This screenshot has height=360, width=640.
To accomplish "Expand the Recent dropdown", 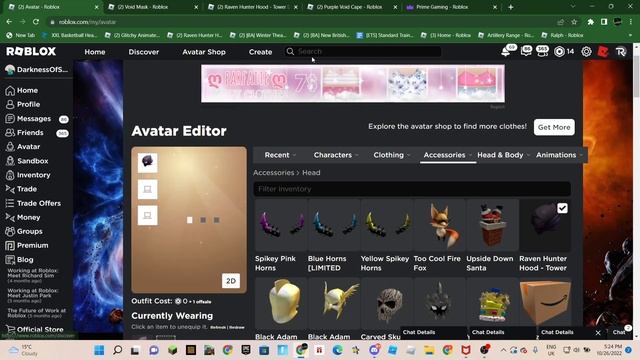I will [x=280, y=155].
